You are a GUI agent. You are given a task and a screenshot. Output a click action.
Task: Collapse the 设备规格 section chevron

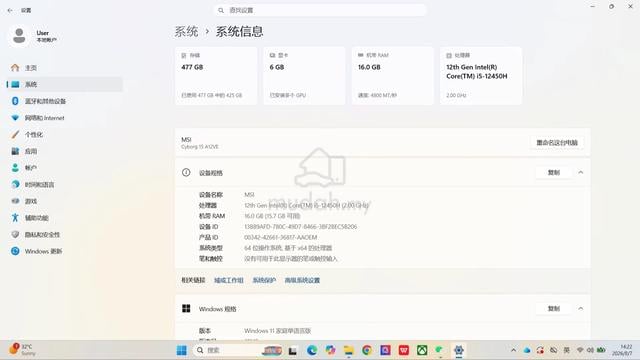tap(580, 173)
